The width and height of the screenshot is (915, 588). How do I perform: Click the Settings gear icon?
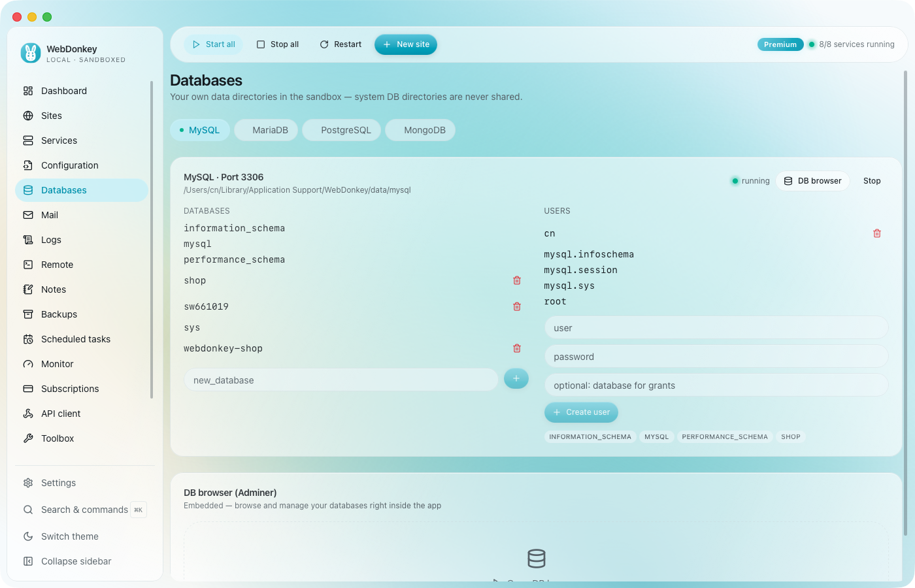tap(28, 483)
